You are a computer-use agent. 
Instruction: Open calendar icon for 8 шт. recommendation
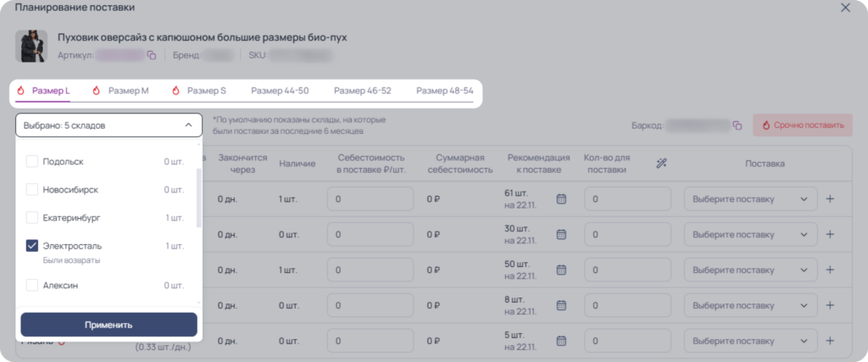tap(561, 305)
